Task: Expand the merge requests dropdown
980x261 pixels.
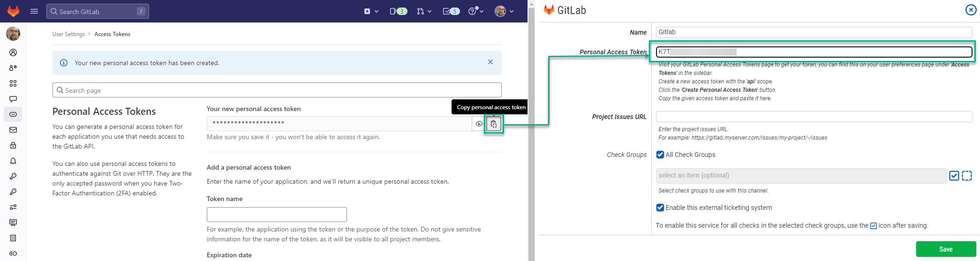Action: pos(424,11)
